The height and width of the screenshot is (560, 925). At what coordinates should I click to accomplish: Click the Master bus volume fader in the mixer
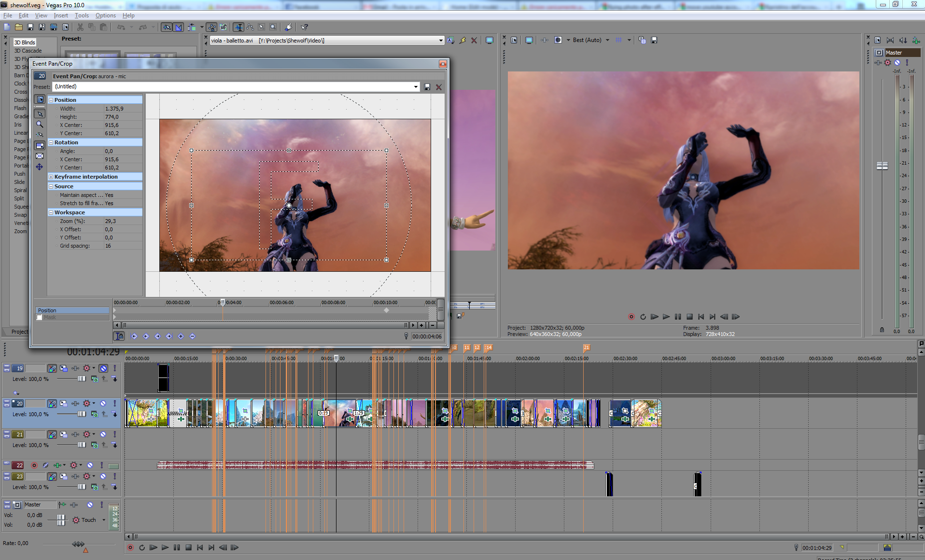pos(882,166)
